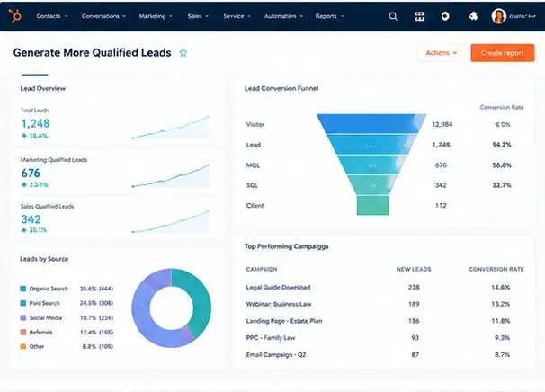Click the green up arrow under Total Leads
The width and height of the screenshot is (545, 392).
[x=24, y=136]
